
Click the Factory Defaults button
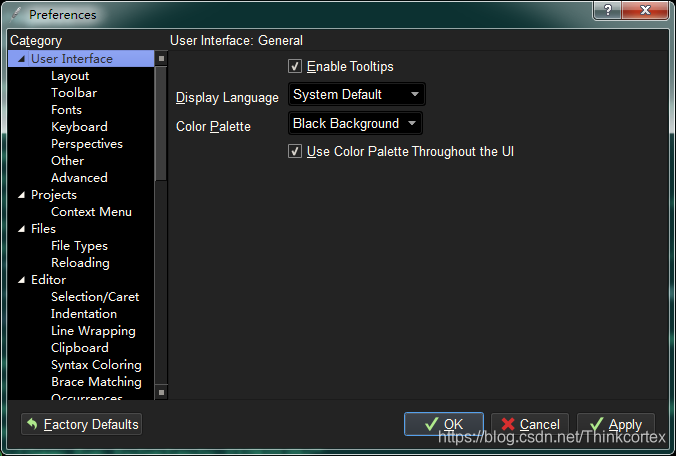point(81,424)
